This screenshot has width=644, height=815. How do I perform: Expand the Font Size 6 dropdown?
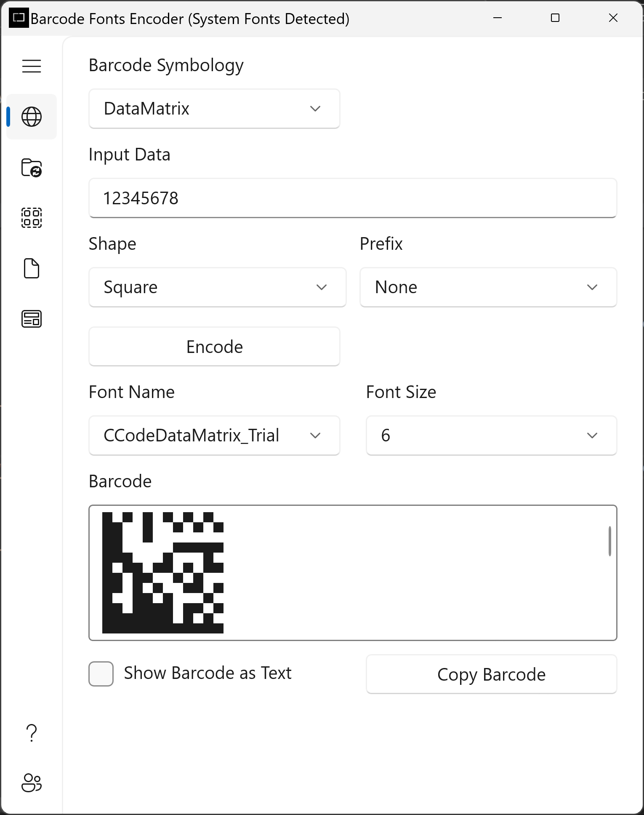click(492, 436)
